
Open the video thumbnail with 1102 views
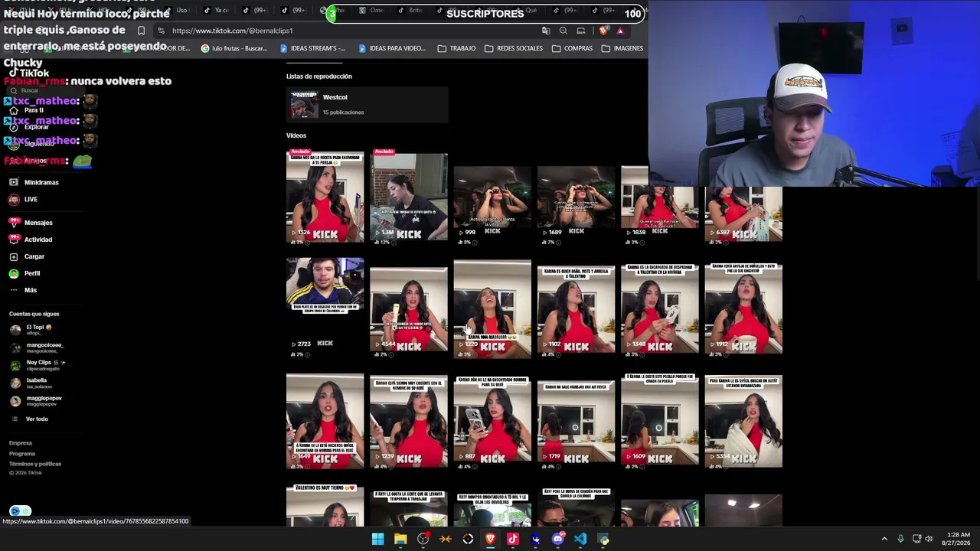pyautogui.click(x=576, y=310)
